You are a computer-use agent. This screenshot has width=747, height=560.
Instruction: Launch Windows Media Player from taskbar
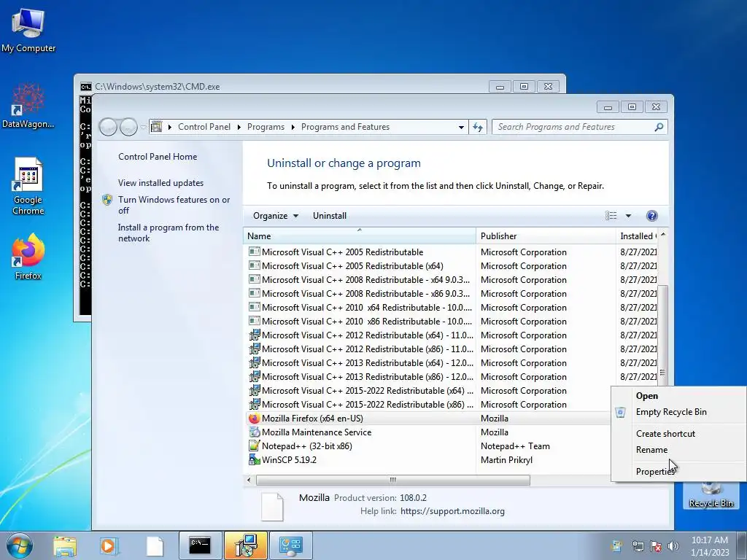click(x=109, y=546)
